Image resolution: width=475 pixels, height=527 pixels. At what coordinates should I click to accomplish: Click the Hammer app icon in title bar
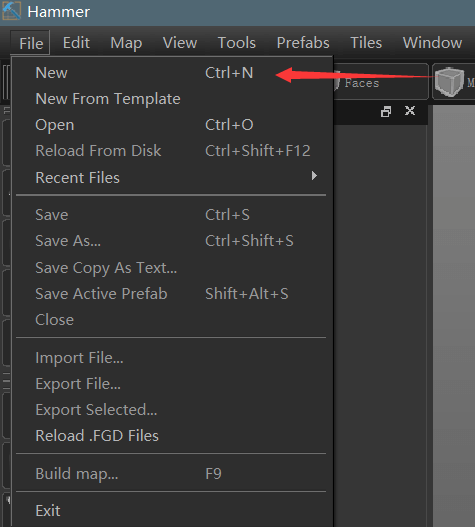point(11,11)
